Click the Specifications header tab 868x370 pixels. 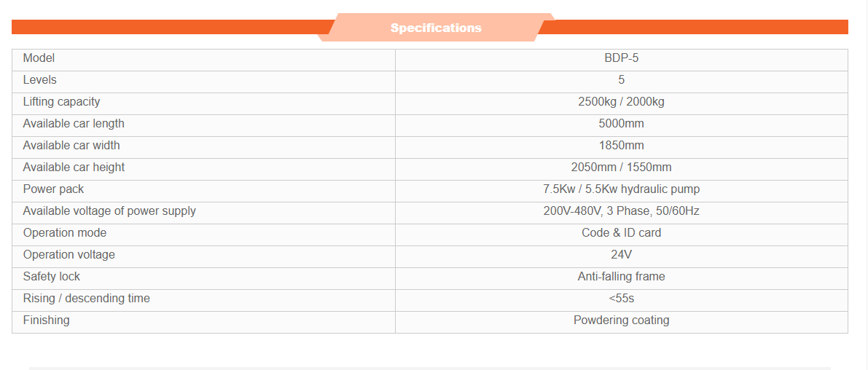(x=436, y=28)
